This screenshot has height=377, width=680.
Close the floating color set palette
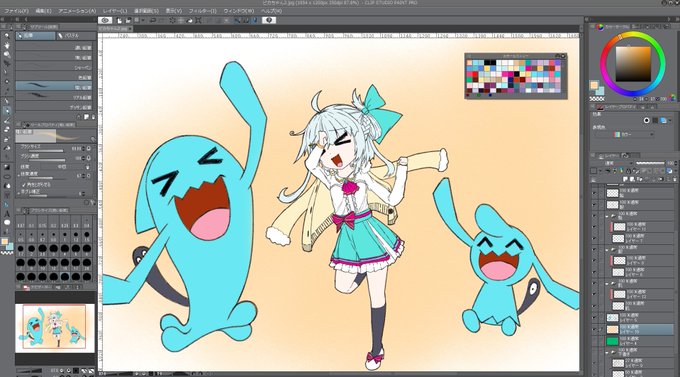tap(563, 56)
